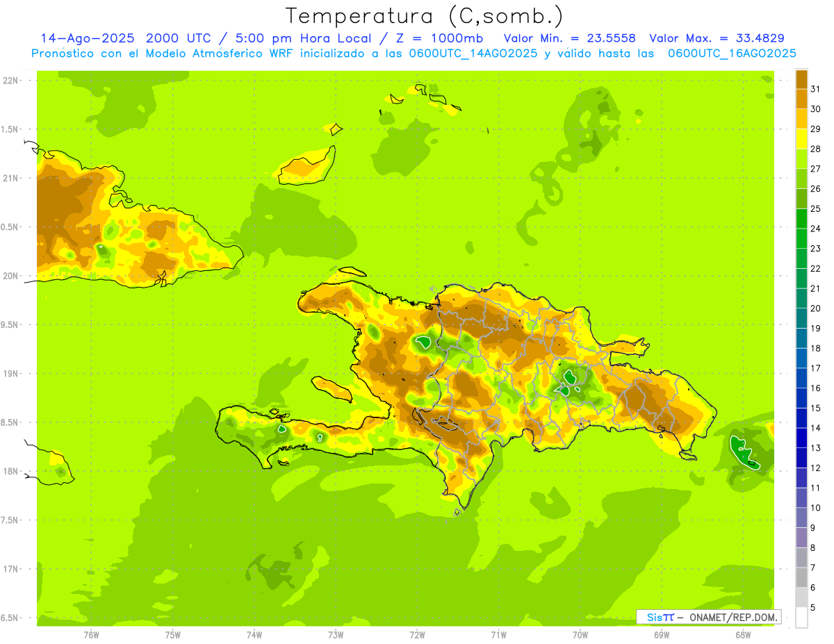Screen dimensions: 834x644
Task: Click the "22N" latitude label
Action: [x=10, y=81]
